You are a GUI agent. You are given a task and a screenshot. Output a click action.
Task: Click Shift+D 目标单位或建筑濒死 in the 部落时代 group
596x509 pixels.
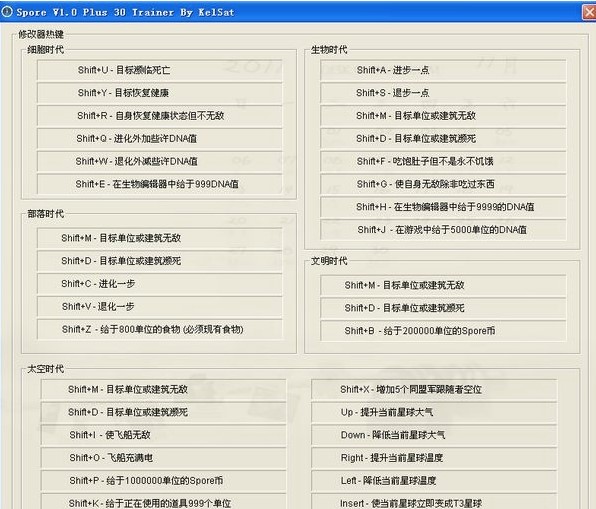tap(160, 261)
